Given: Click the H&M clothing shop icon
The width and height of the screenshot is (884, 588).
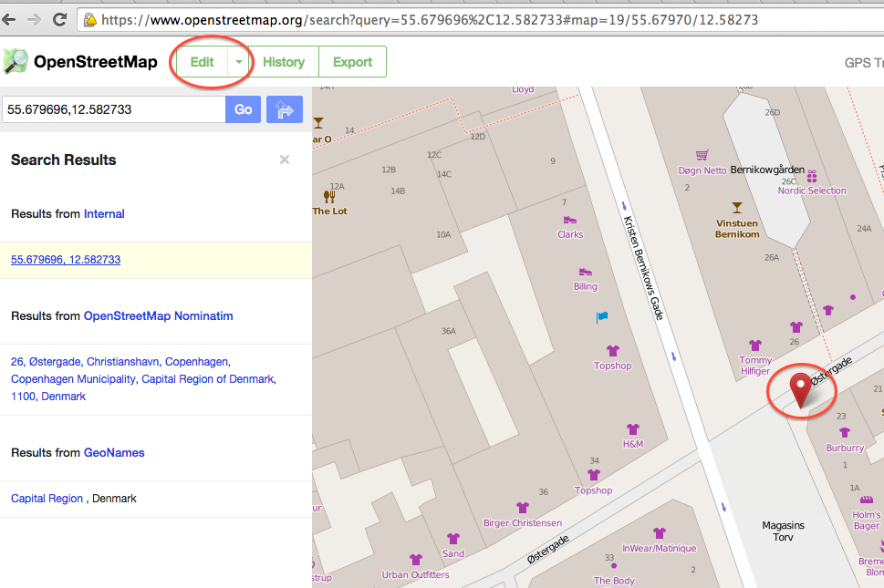Looking at the screenshot, I should tap(633, 429).
